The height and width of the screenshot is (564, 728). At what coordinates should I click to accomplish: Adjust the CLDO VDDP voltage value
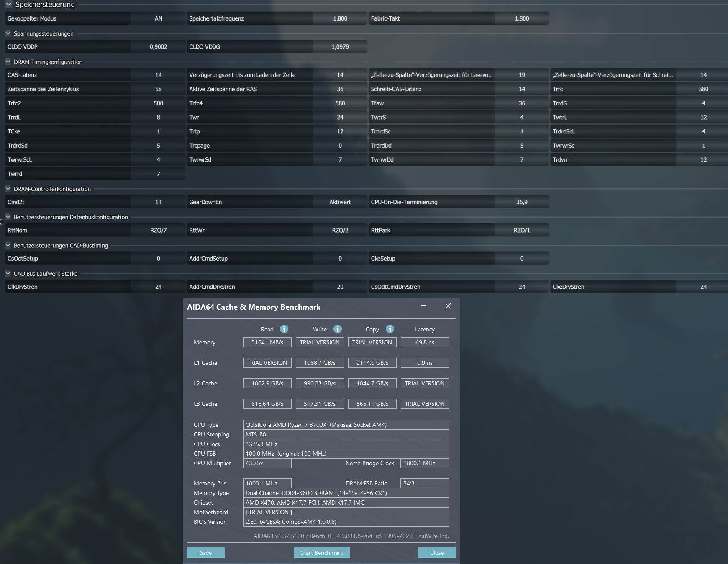pos(158,46)
